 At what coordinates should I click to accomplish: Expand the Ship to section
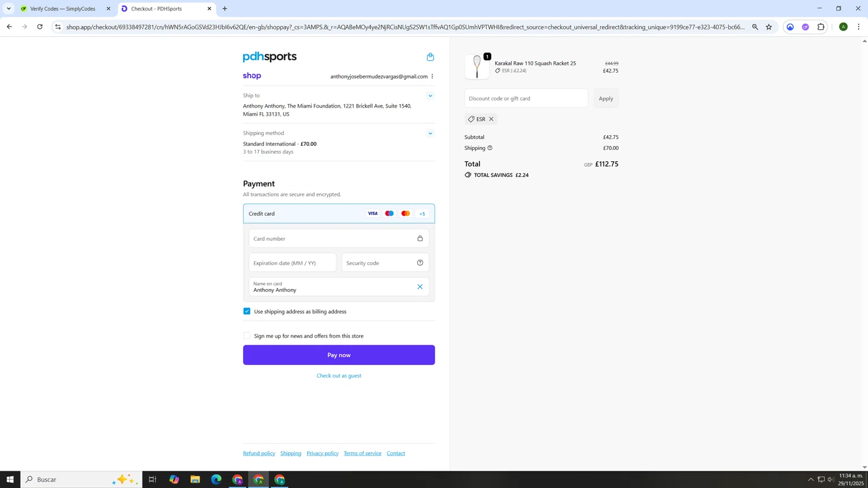tap(430, 96)
